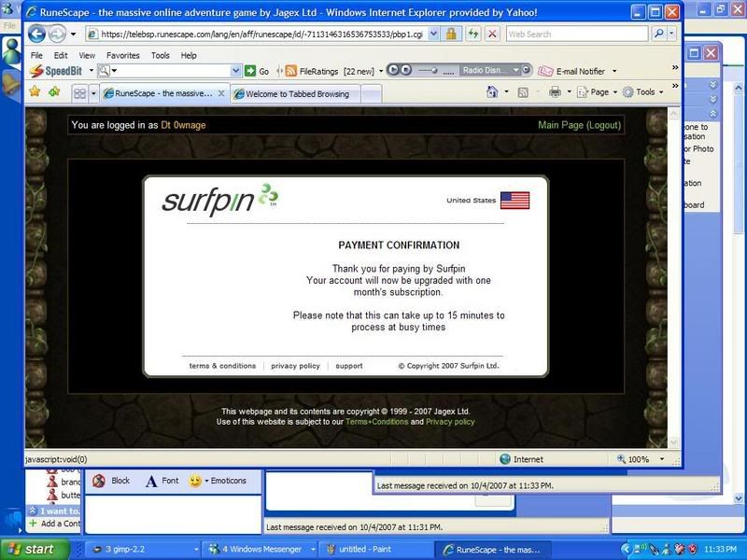Click the Home house icon

[492, 91]
